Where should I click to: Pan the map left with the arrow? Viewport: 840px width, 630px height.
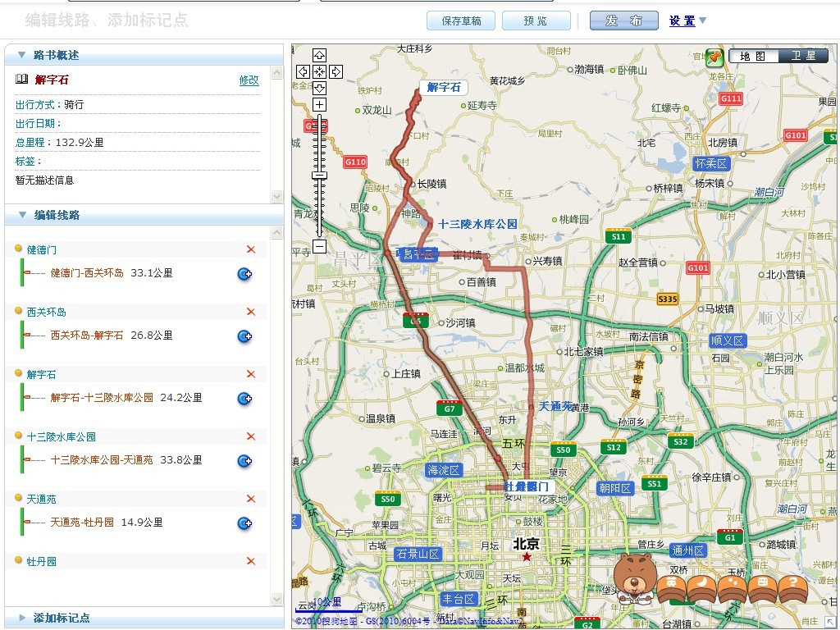point(303,71)
